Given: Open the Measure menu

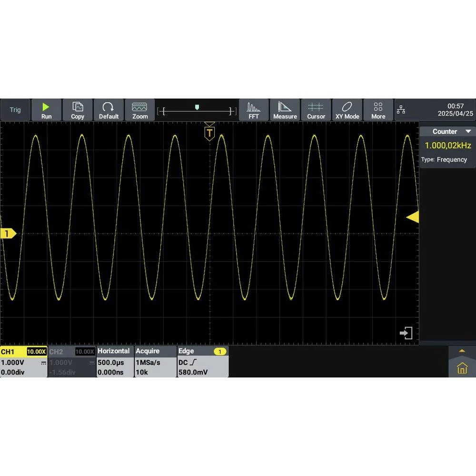Looking at the screenshot, I should [285, 110].
